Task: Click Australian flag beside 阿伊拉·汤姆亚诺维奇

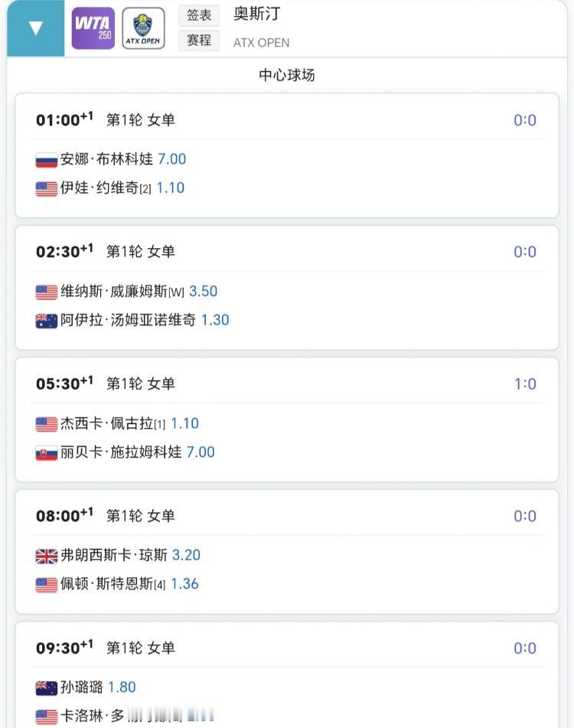Action: coord(47,321)
